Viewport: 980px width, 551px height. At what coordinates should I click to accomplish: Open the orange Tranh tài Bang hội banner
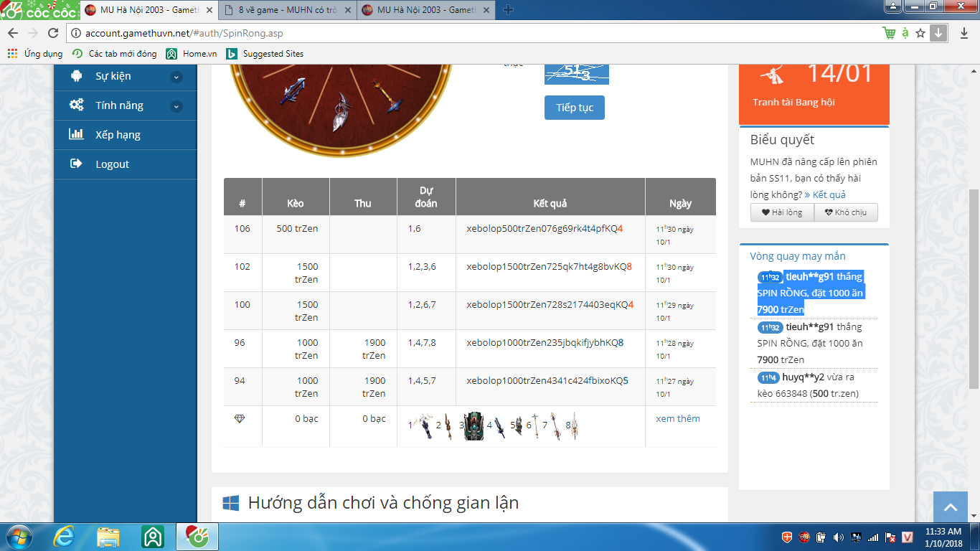(x=814, y=93)
